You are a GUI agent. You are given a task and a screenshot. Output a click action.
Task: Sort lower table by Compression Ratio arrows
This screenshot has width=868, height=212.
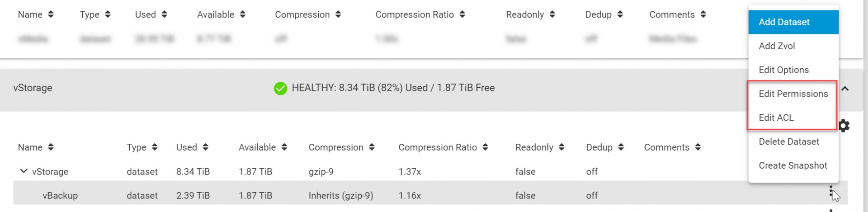pyautogui.click(x=485, y=147)
